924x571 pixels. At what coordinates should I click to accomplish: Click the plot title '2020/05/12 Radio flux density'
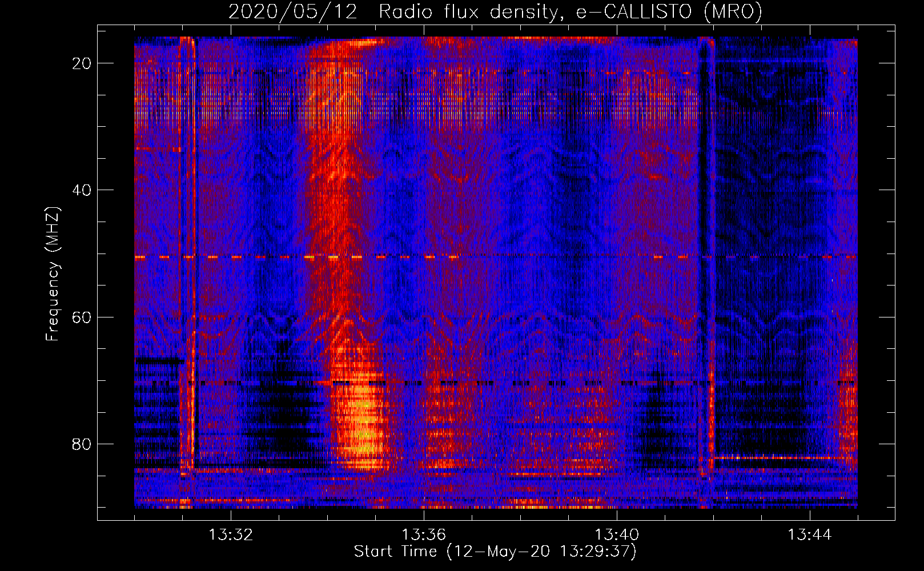click(x=495, y=11)
